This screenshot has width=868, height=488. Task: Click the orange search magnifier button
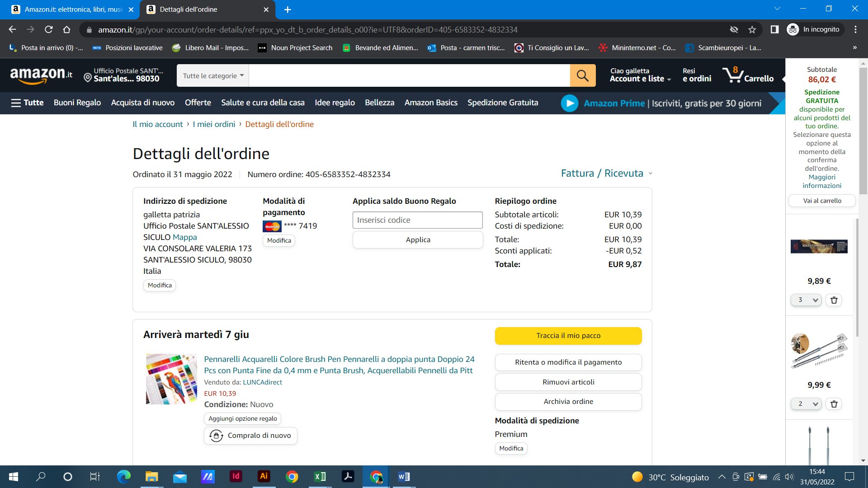[x=582, y=75]
